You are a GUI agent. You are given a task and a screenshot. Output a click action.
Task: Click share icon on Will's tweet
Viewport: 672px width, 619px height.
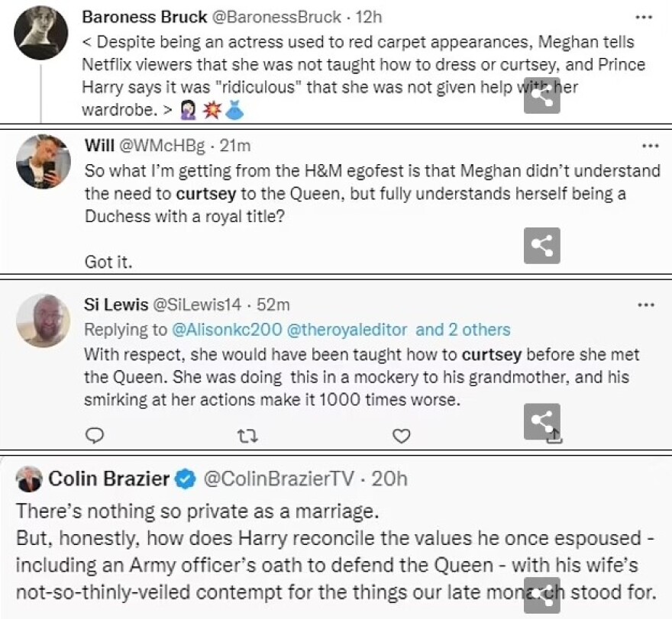(x=541, y=246)
